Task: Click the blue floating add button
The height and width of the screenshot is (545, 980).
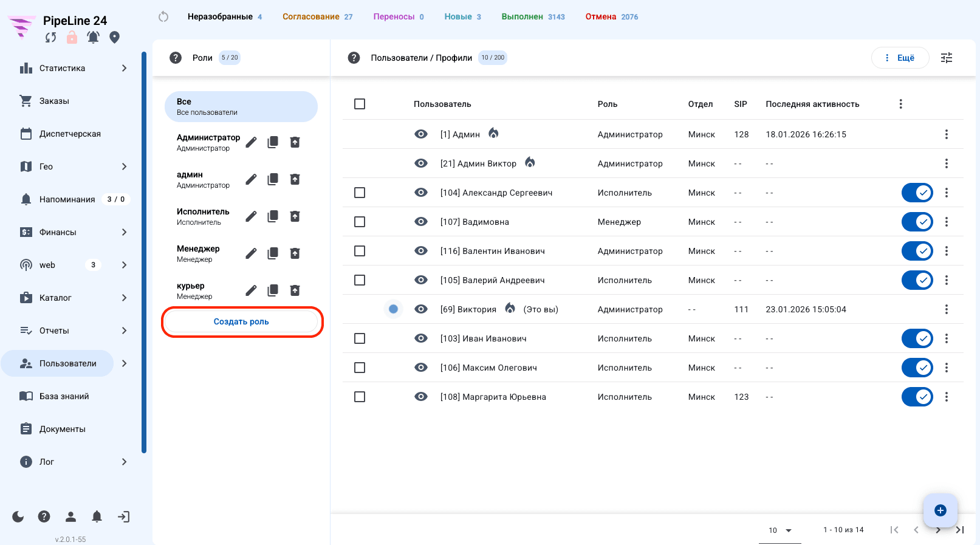Action: click(x=941, y=510)
